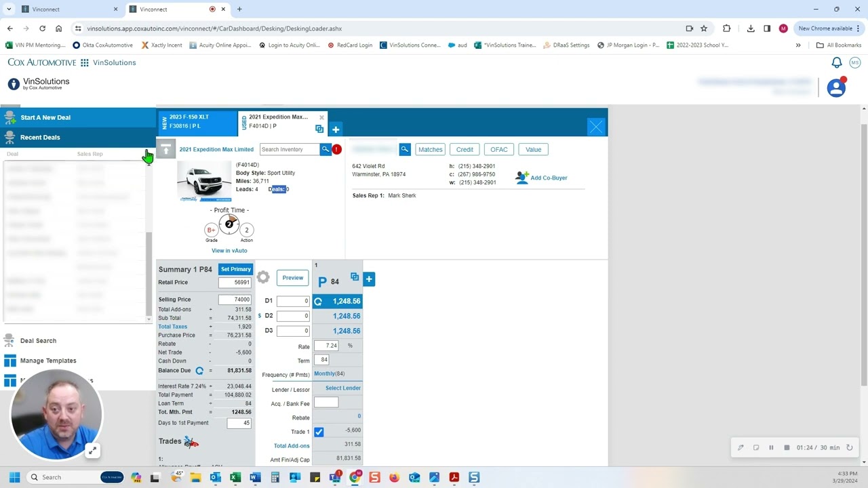This screenshot has height=488, width=868.
Task: Open the Windows Start menu
Action: coord(14,477)
